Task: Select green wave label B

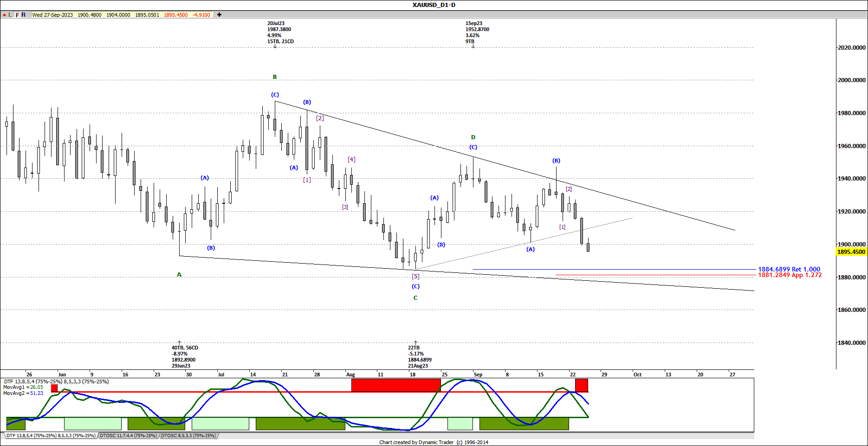Action: pos(275,77)
